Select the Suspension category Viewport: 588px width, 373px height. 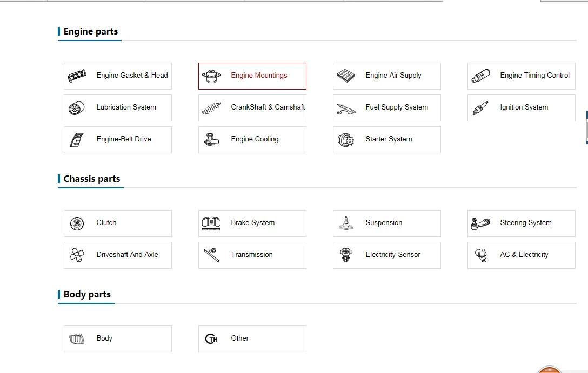384,223
